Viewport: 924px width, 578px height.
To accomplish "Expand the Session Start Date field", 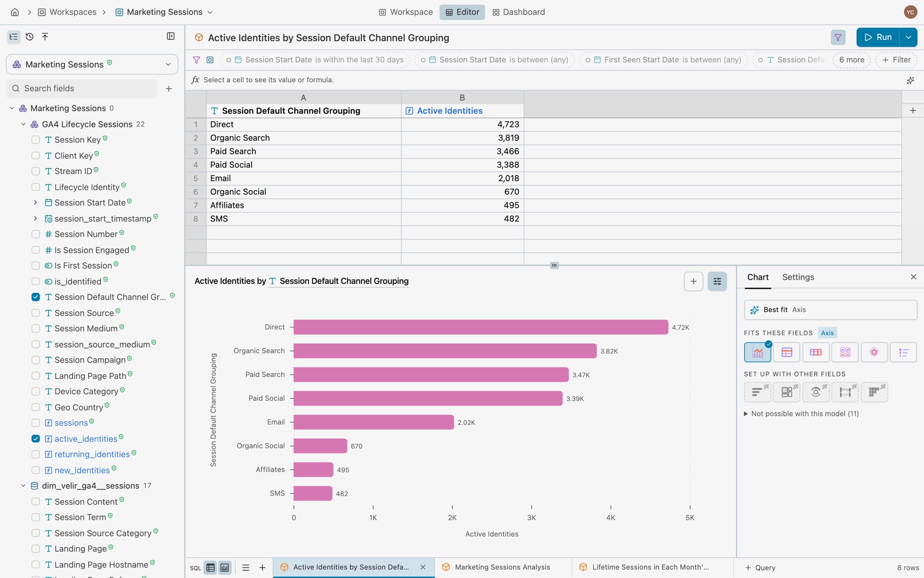I will 35,202.
